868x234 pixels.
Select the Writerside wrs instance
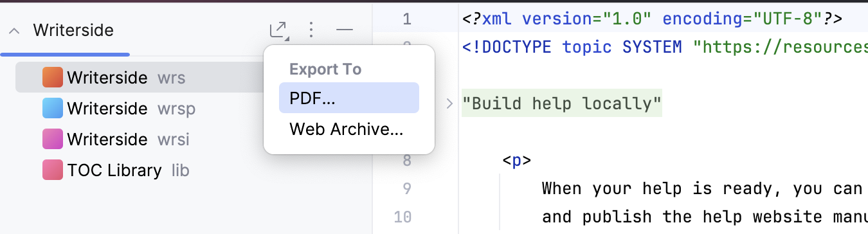pyautogui.click(x=139, y=78)
